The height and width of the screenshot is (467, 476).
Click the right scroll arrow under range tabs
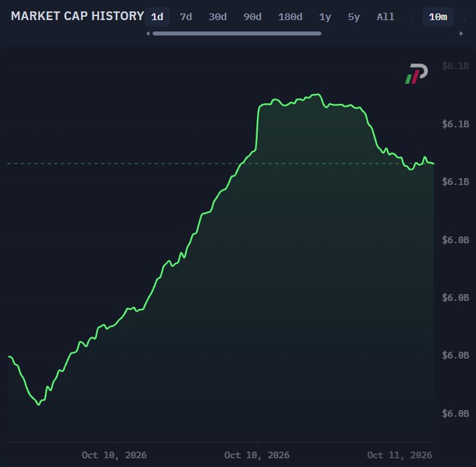coord(461,34)
